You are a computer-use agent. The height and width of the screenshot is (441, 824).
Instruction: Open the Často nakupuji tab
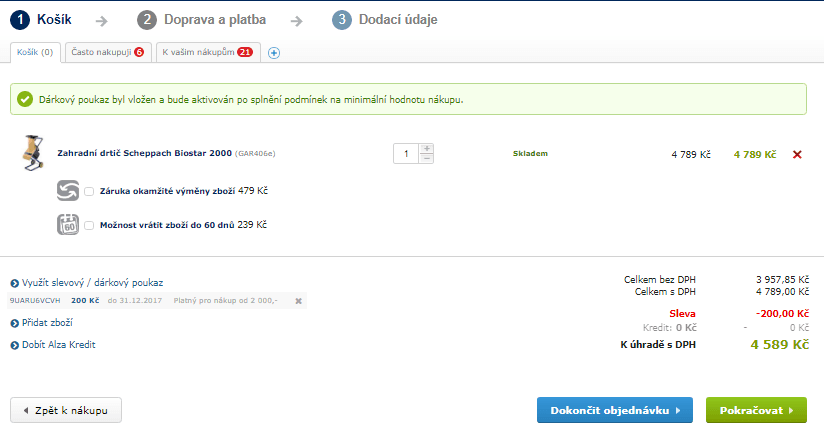[108, 53]
